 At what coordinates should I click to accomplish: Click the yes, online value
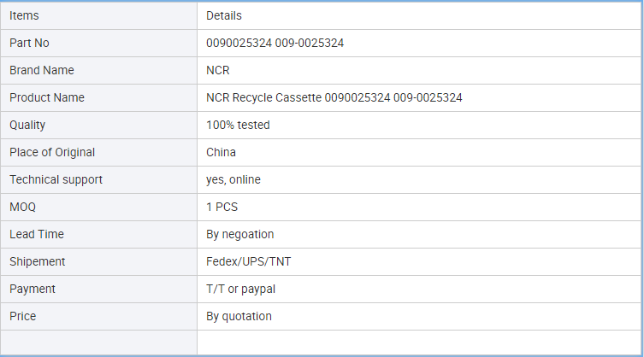pos(233,179)
